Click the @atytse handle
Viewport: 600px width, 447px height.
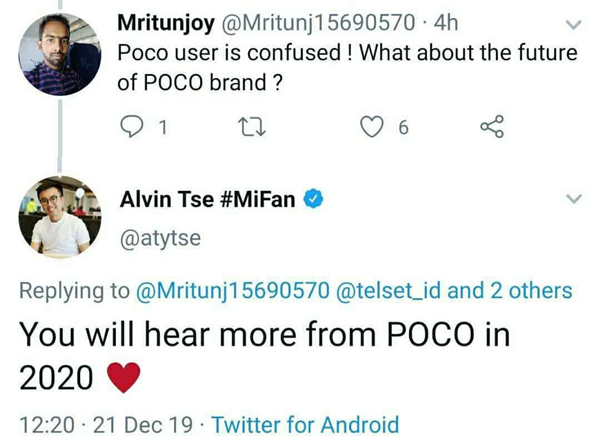(160, 239)
